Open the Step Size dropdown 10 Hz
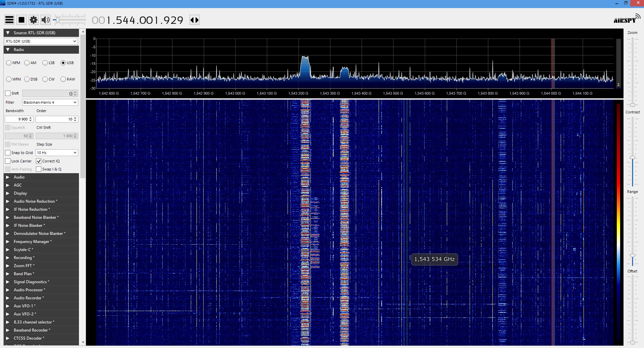644x348 pixels. coord(57,153)
